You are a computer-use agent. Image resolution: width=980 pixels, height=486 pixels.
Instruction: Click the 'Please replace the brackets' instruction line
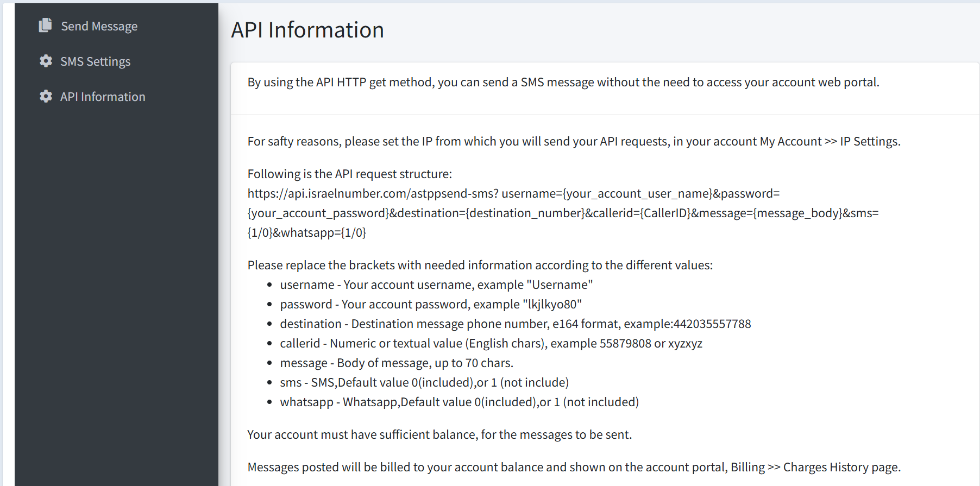coord(480,265)
